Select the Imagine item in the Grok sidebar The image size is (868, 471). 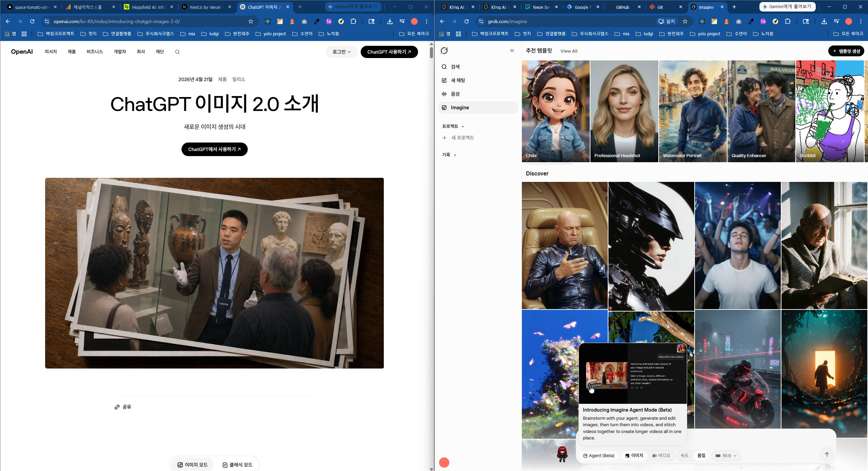click(x=478, y=108)
